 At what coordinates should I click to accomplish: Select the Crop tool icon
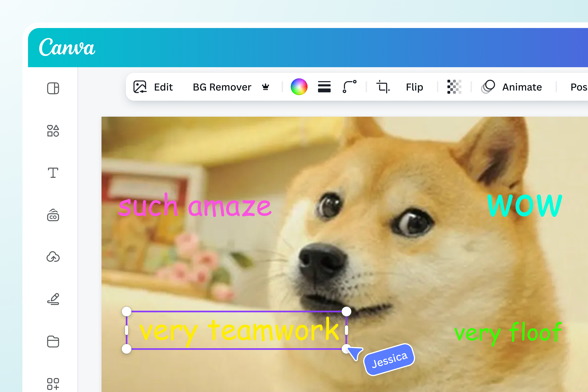[383, 87]
